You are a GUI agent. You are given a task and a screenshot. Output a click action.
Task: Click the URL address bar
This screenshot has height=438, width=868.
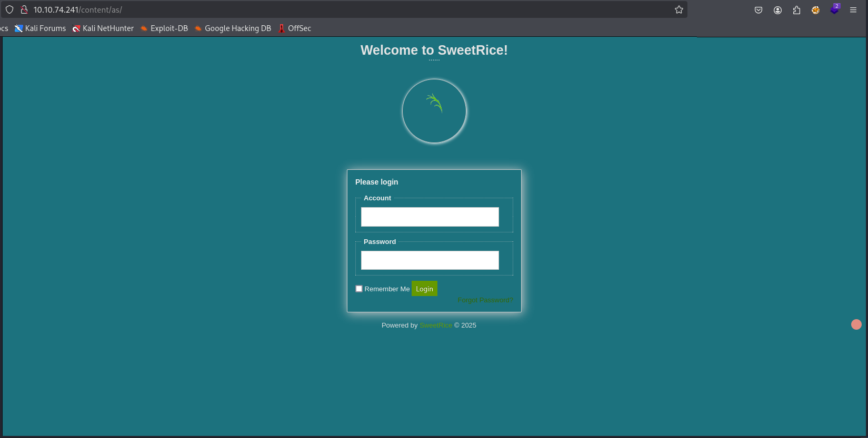347,9
